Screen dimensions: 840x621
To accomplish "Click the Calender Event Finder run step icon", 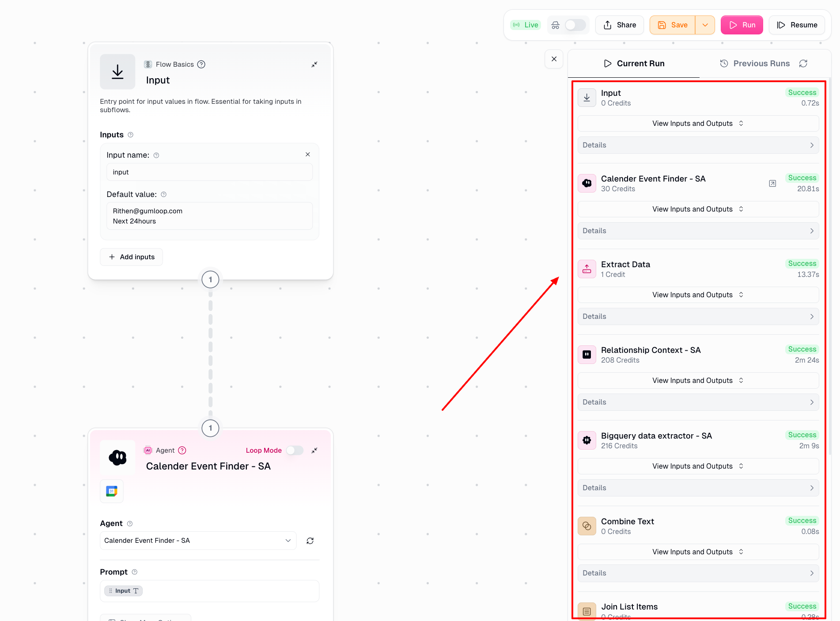I will click(587, 183).
